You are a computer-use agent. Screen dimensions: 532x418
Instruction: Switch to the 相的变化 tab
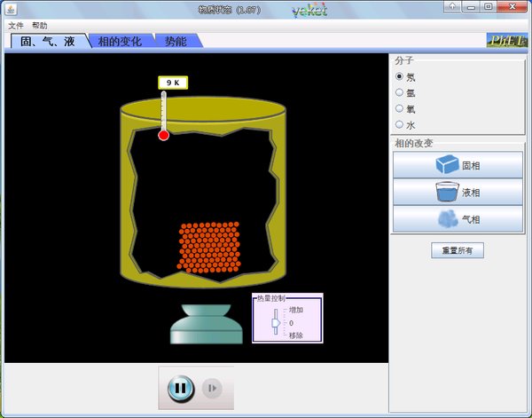click(120, 41)
